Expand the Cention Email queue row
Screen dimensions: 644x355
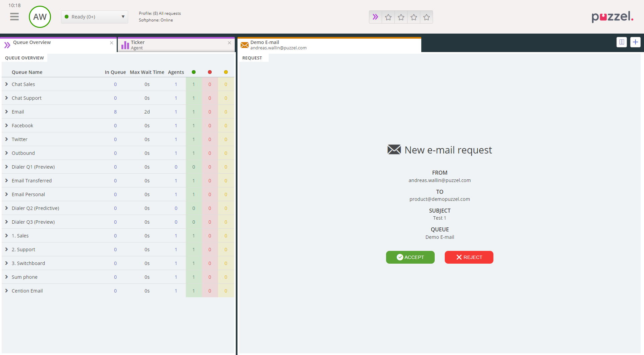pos(6,291)
